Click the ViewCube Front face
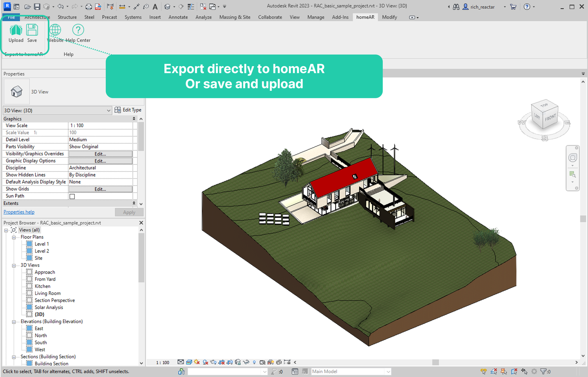 (x=550, y=117)
